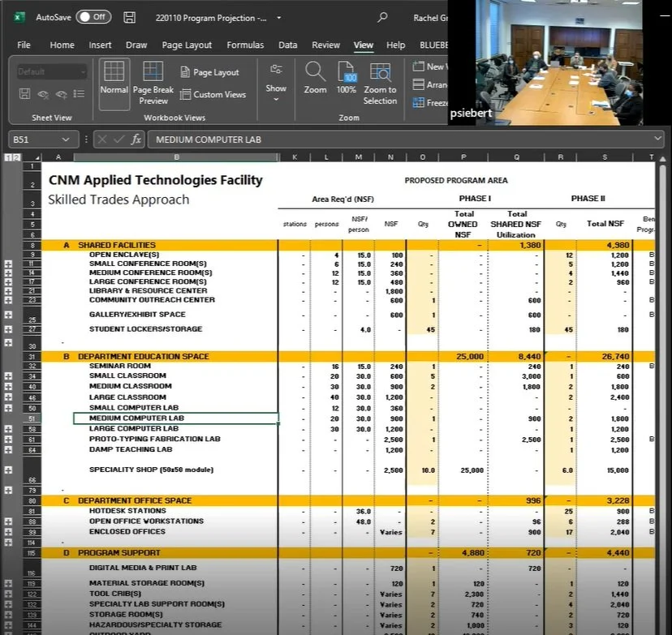Screen dimensions: 672x635
Task: Switch to the Home tab
Action: click(62, 45)
